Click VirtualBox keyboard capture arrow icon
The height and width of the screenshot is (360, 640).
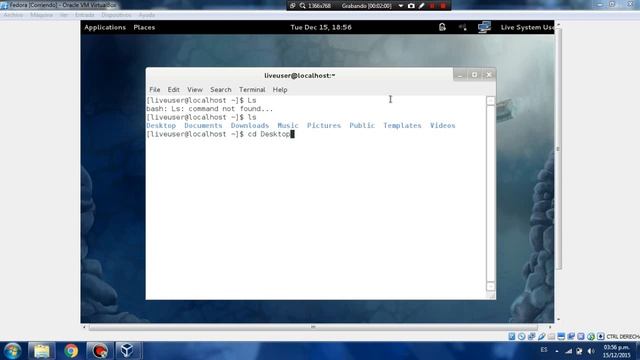[601, 336]
